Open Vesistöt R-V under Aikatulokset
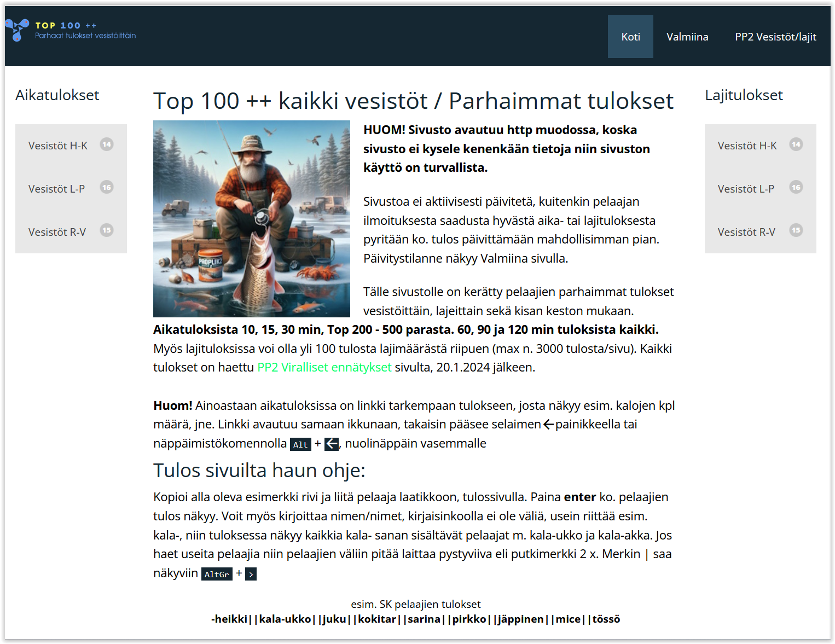 pos(71,232)
